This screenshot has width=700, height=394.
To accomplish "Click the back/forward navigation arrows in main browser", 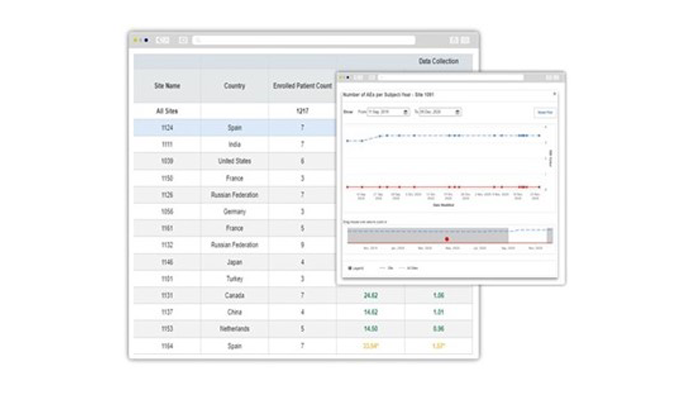I will point(162,40).
